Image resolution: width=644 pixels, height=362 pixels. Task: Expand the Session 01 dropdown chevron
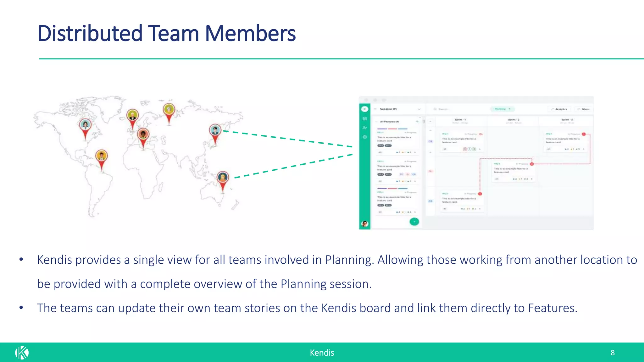(x=419, y=109)
